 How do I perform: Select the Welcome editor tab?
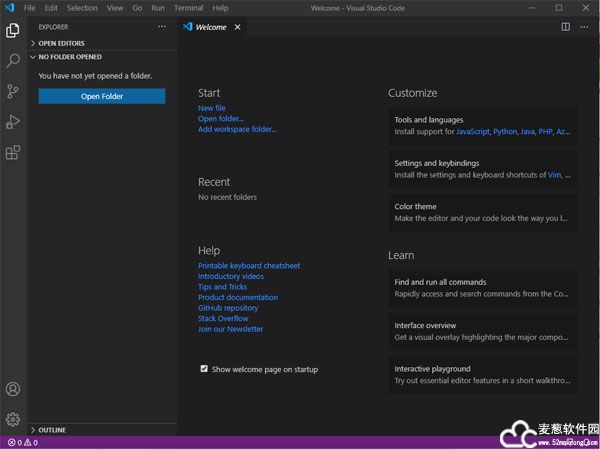[x=211, y=27]
